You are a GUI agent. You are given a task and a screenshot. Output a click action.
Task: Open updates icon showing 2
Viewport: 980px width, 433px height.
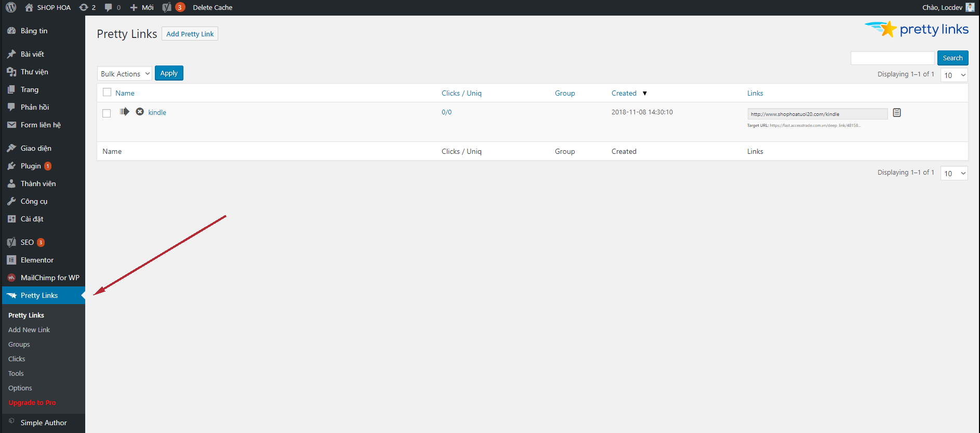pos(87,7)
